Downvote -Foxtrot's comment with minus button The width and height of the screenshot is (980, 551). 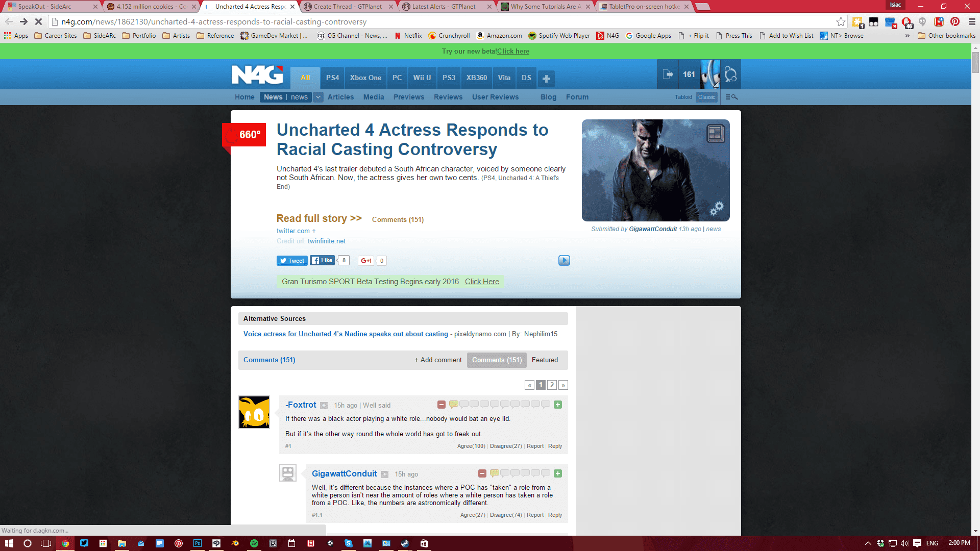point(442,405)
